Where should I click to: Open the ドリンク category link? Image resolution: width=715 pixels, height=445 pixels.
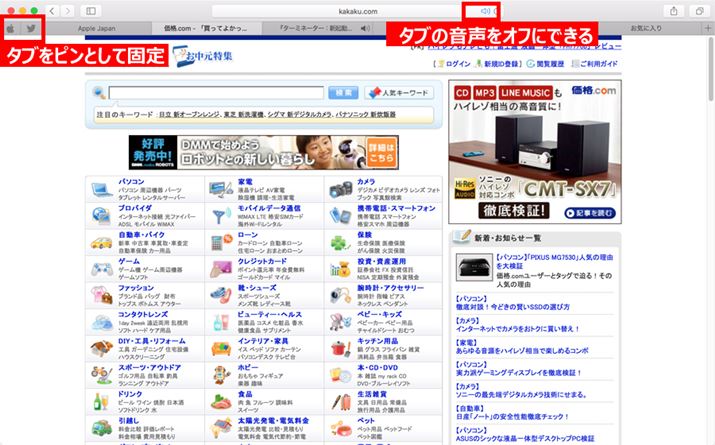[x=130, y=394]
